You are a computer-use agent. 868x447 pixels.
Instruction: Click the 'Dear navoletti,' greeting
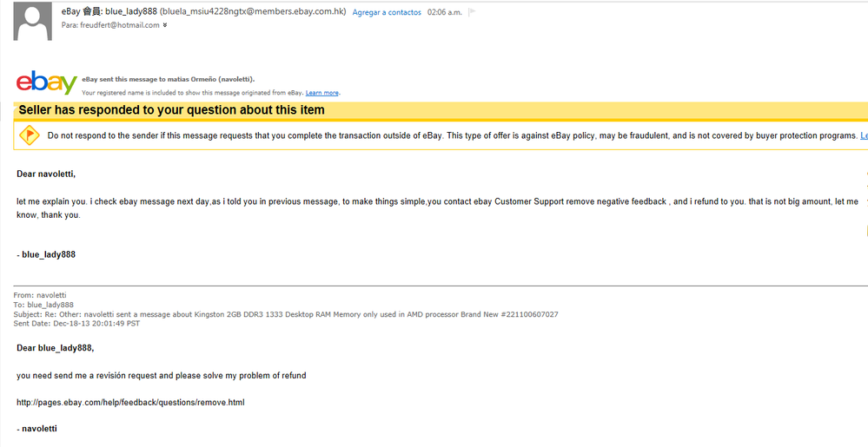(46, 174)
